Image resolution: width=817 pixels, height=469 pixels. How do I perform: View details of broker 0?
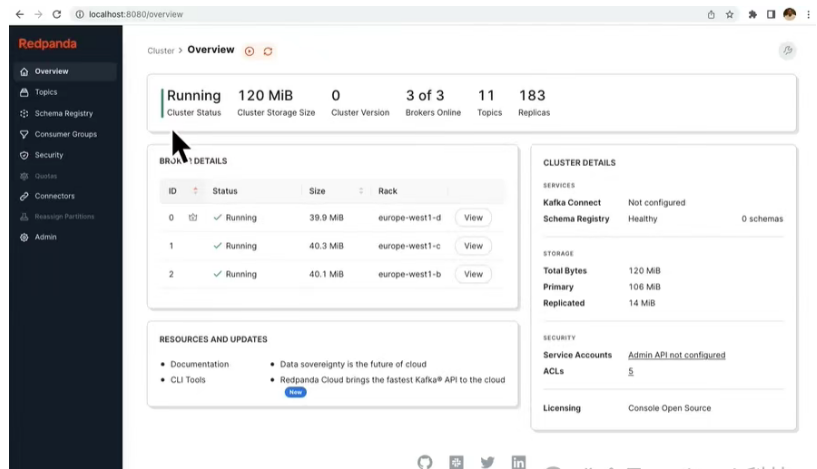point(473,217)
